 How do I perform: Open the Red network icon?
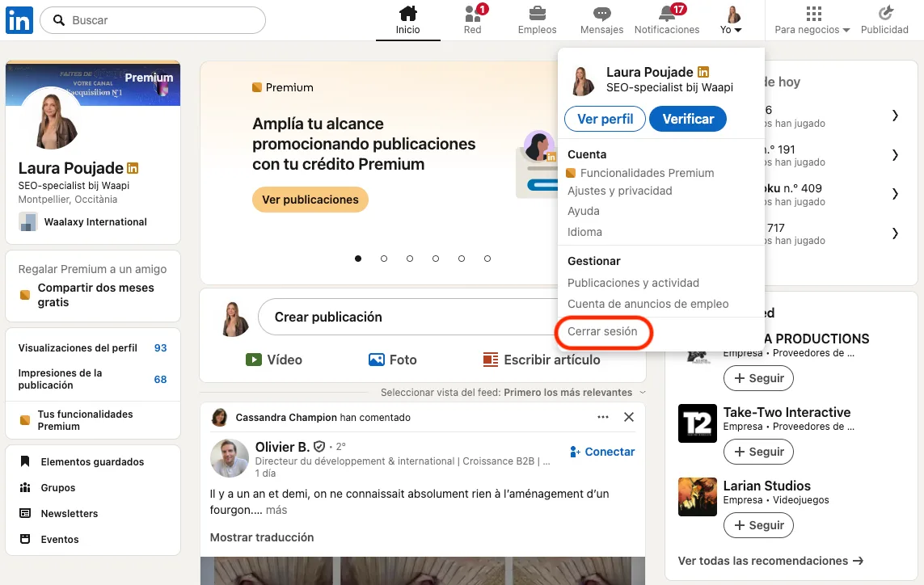pos(473,13)
